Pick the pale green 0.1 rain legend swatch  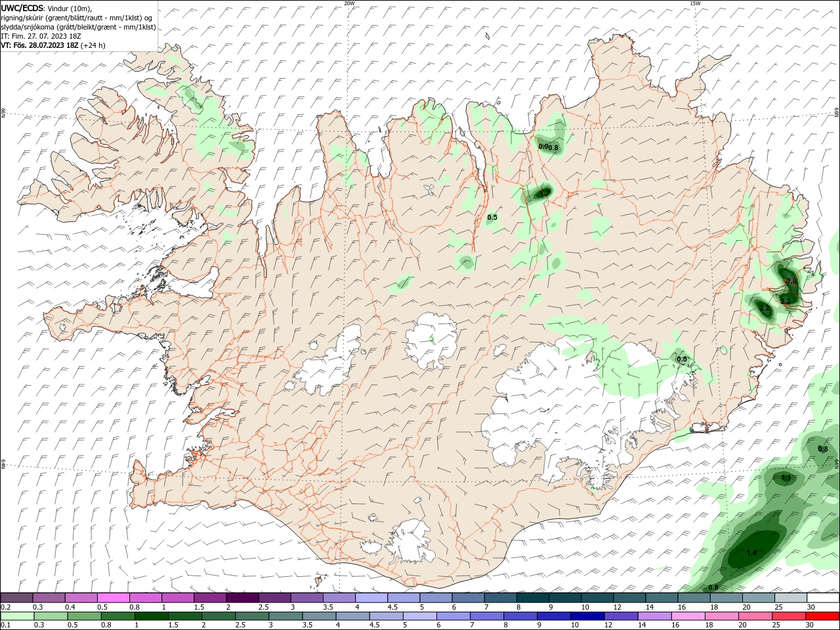[x=16, y=616]
